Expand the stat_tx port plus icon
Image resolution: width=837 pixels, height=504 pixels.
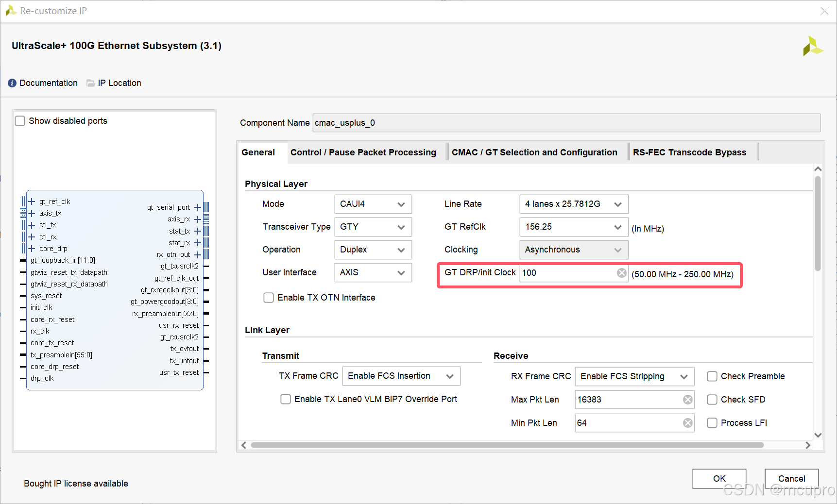click(x=198, y=231)
